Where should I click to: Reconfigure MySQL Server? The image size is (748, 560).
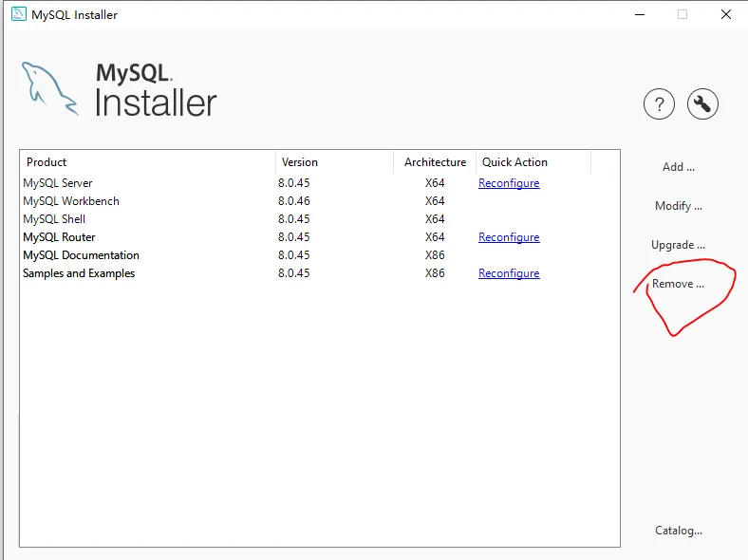[509, 183]
